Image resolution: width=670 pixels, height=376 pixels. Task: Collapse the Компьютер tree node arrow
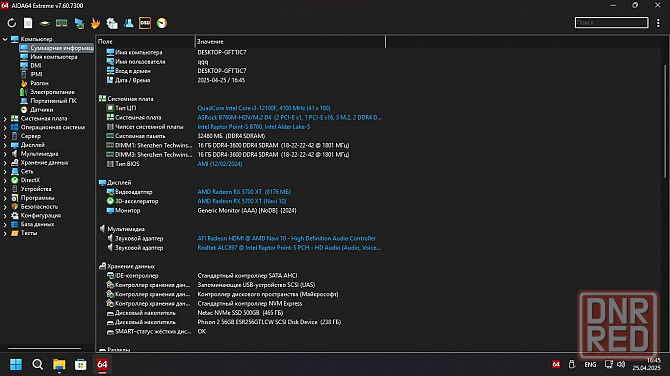click(5, 39)
